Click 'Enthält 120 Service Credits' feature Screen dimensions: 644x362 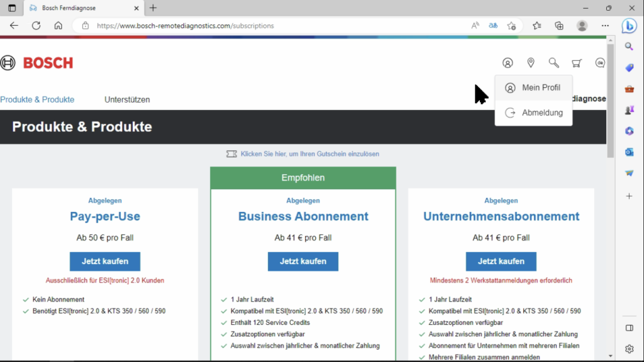tap(270, 322)
